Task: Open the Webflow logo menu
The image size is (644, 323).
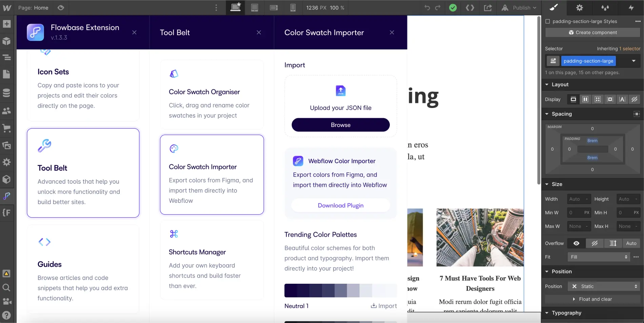Action: (7, 8)
